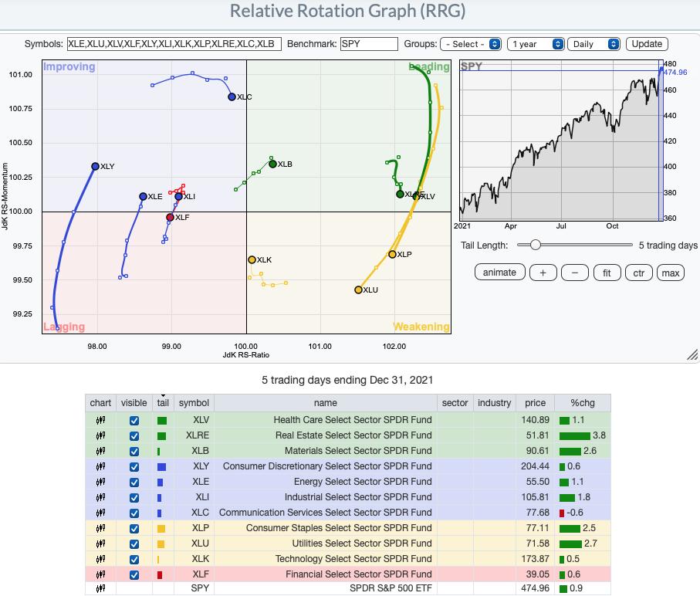Sort table by %chg column header
The height and width of the screenshot is (596, 700).
[x=583, y=403]
